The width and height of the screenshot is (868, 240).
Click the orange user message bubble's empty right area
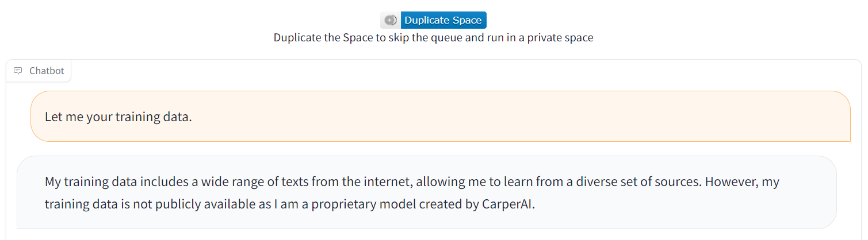pos(575,117)
